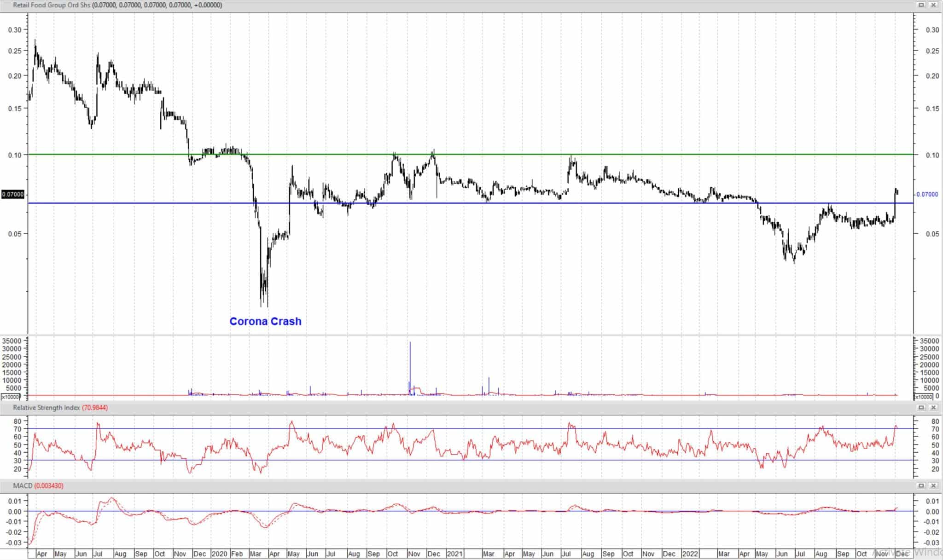The height and width of the screenshot is (560, 943).
Task: Click the restore icon on the MACD pane
Action: [x=921, y=485]
